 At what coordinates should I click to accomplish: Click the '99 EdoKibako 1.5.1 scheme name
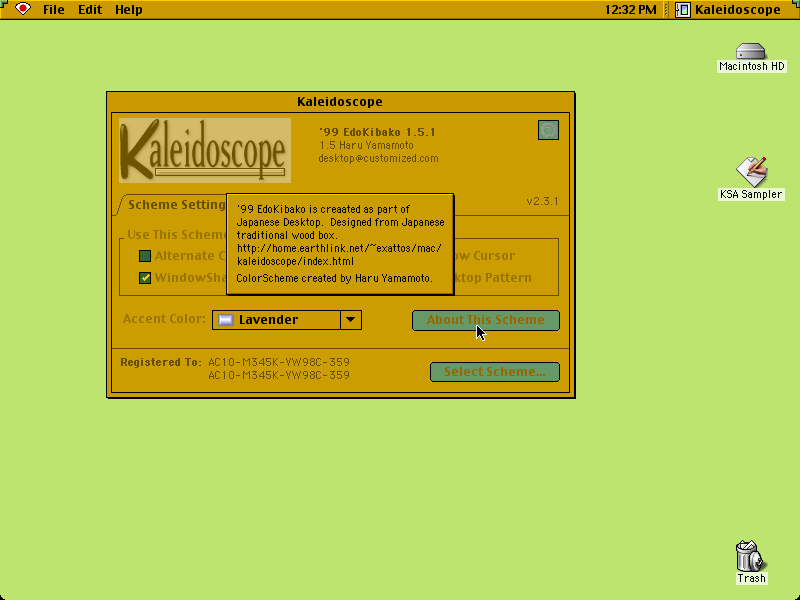tap(378, 132)
